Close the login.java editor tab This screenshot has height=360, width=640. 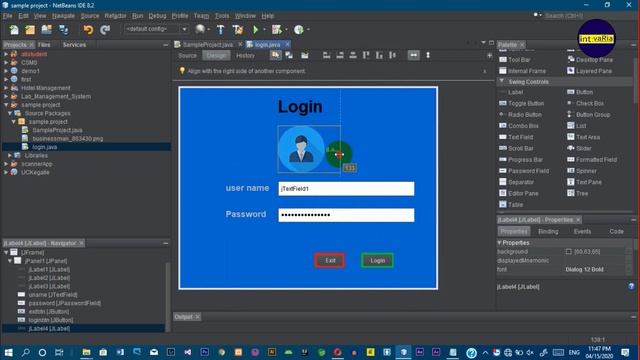(288, 44)
